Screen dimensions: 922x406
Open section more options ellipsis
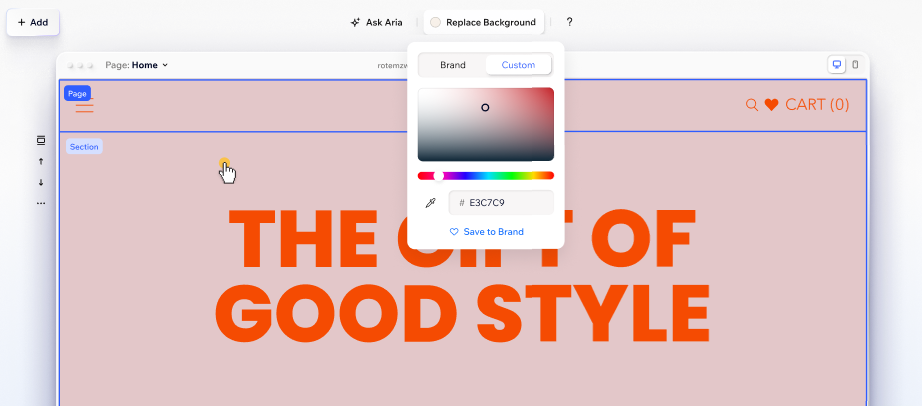[41, 204]
